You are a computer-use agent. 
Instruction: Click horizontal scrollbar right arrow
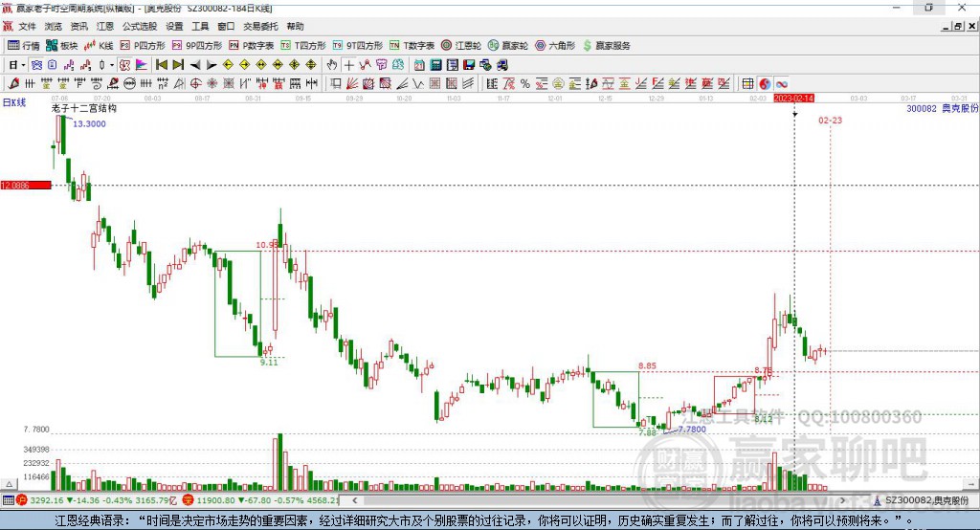(x=842, y=500)
